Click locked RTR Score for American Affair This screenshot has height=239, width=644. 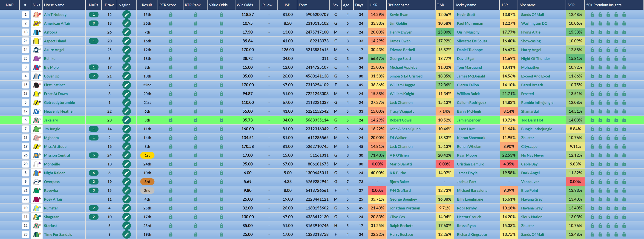coord(170,23)
